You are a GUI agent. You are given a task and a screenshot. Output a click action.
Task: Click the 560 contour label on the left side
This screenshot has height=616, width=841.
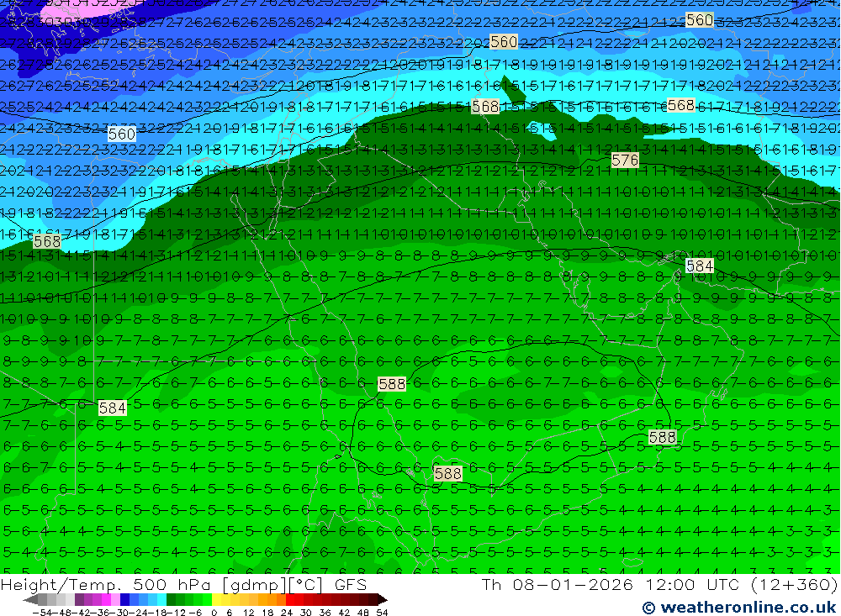[x=122, y=134]
